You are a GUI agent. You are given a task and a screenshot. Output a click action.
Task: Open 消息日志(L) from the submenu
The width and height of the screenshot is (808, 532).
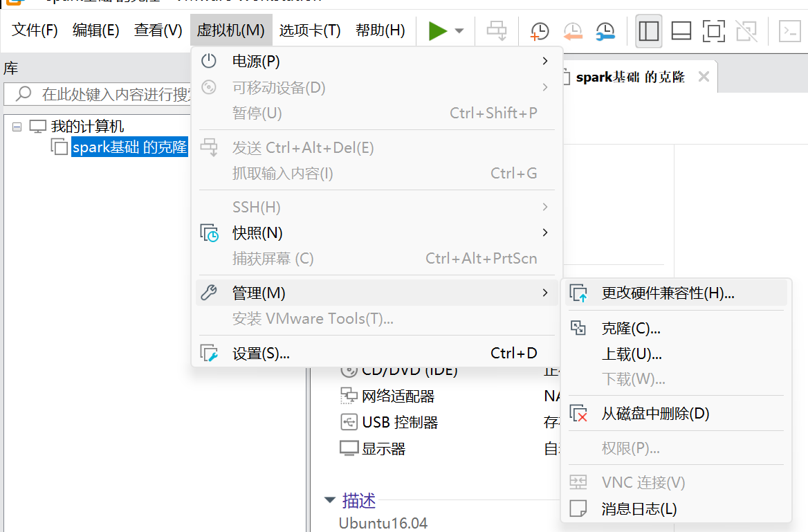click(676, 509)
